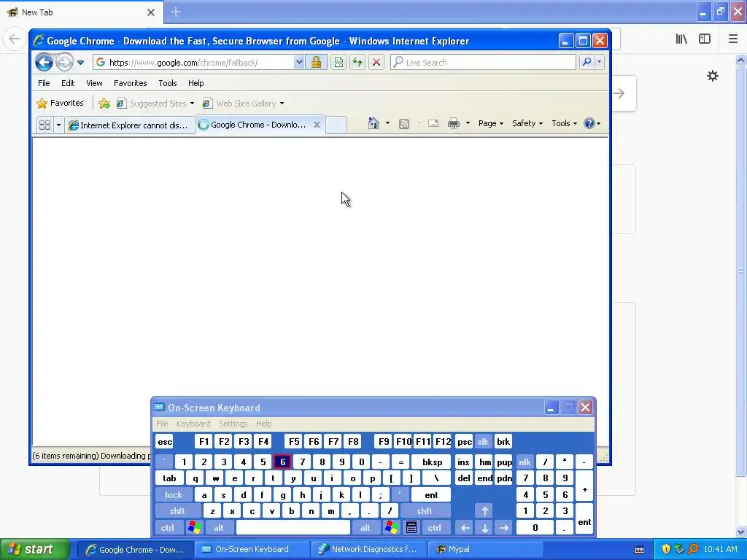Click the Print icon in command bar
The width and height of the screenshot is (747, 560).
(x=454, y=124)
